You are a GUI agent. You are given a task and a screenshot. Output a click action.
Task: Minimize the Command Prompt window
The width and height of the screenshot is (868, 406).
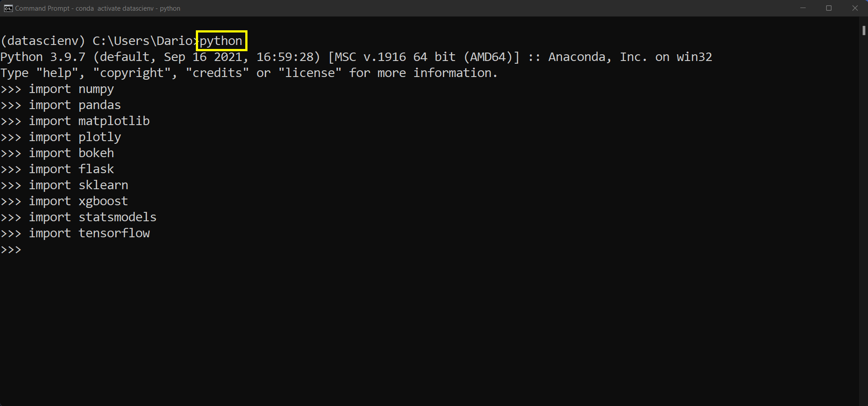coord(803,8)
